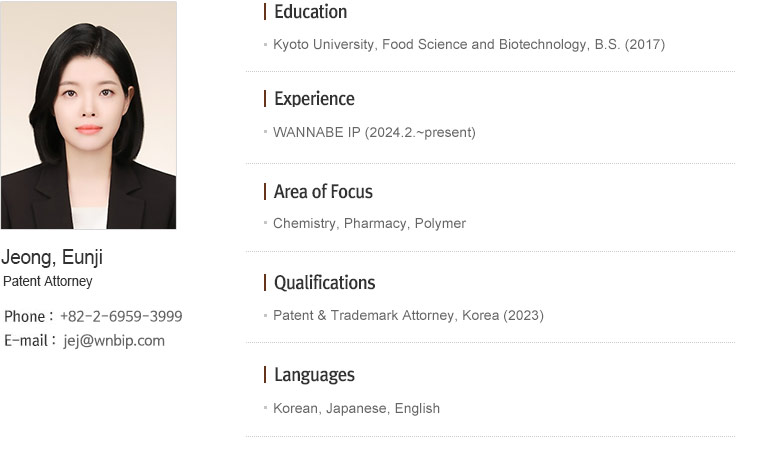The width and height of the screenshot is (760, 472).
Task: Click the Chemistry, Pharmacy, Polymer text
Action: (x=369, y=223)
